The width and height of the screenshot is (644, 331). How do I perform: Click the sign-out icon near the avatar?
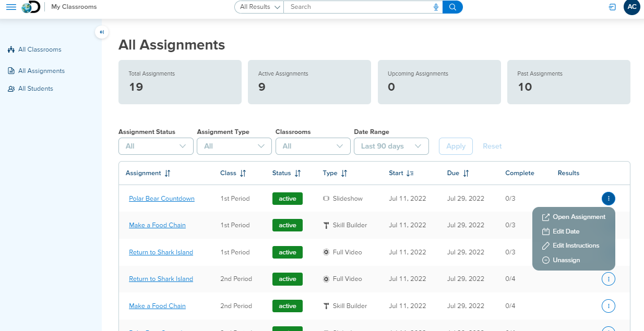point(612,7)
